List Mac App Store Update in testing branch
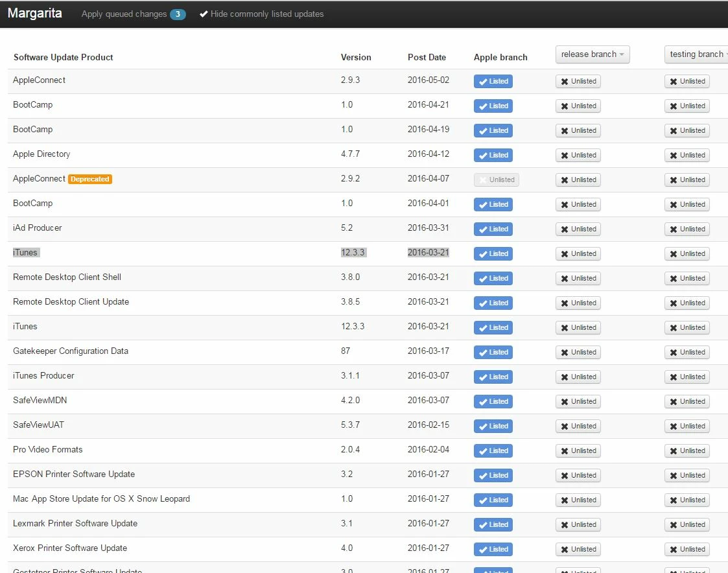Viewport: 728px width, 573px height. point(687,500)
